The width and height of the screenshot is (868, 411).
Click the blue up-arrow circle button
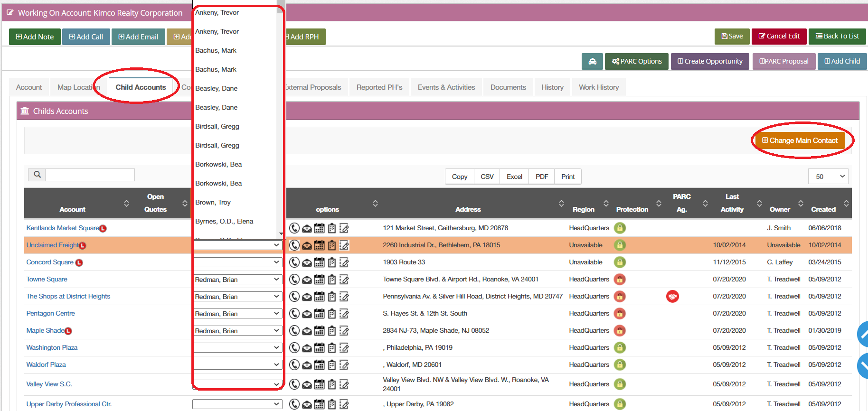pos(863,334)
